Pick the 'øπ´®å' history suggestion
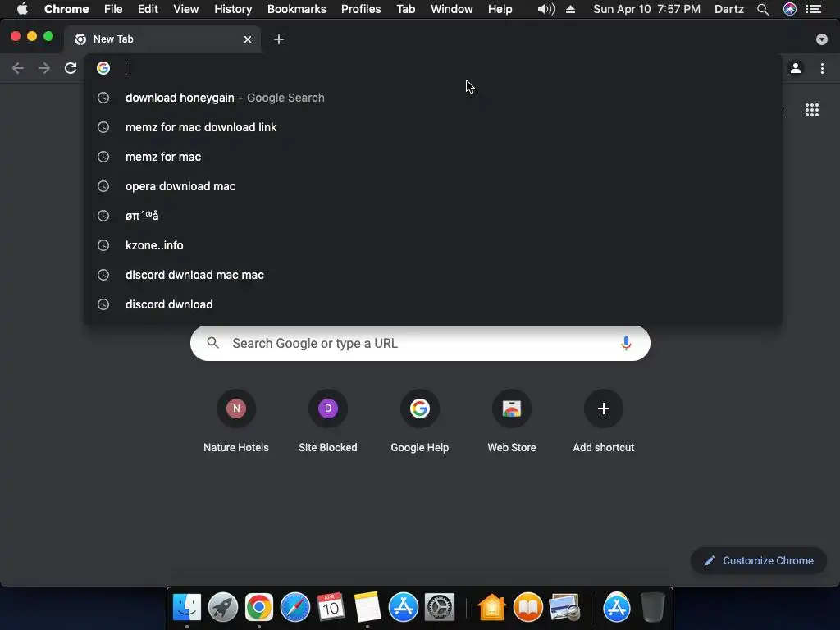 coord(433,216)
